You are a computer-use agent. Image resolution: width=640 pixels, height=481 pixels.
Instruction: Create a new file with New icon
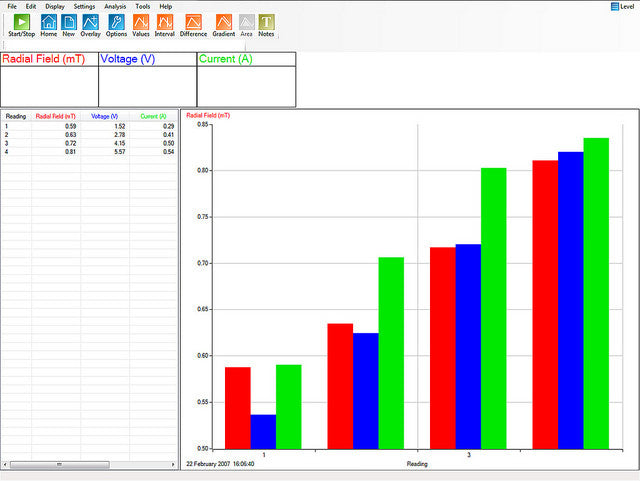(69, 24)
